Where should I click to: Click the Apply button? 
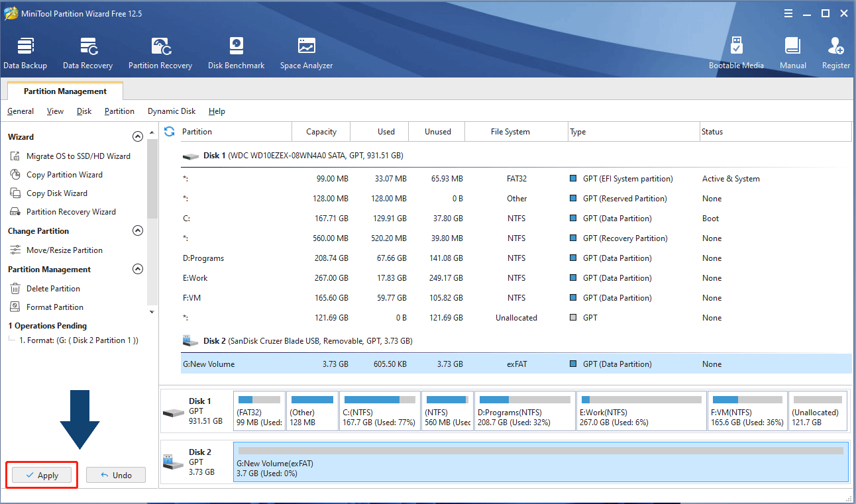pos(42,475)
